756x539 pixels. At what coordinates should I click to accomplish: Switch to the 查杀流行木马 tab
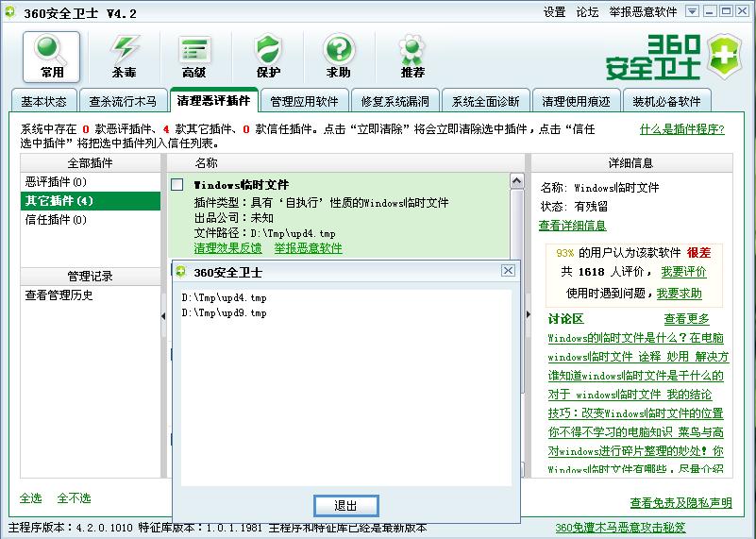click(123, 101)
